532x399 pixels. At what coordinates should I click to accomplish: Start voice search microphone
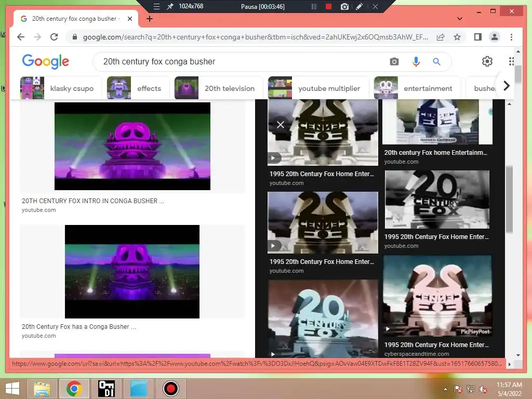416,61
